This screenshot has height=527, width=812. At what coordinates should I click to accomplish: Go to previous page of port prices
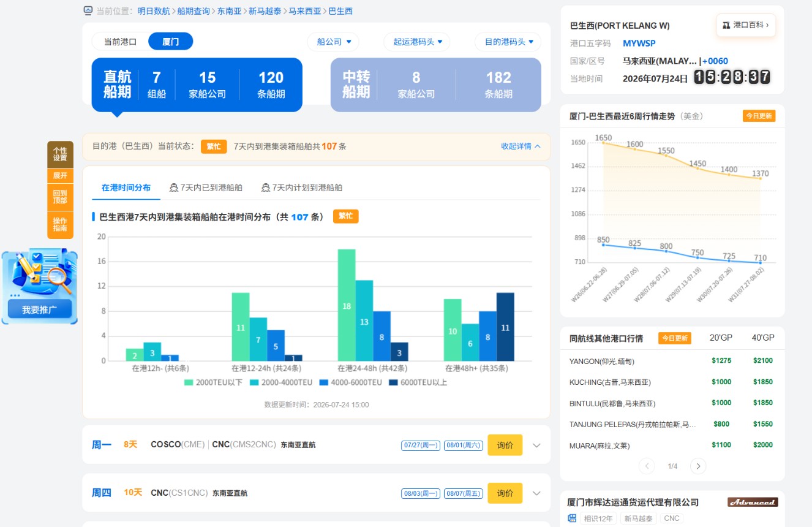tap(647, 466)
